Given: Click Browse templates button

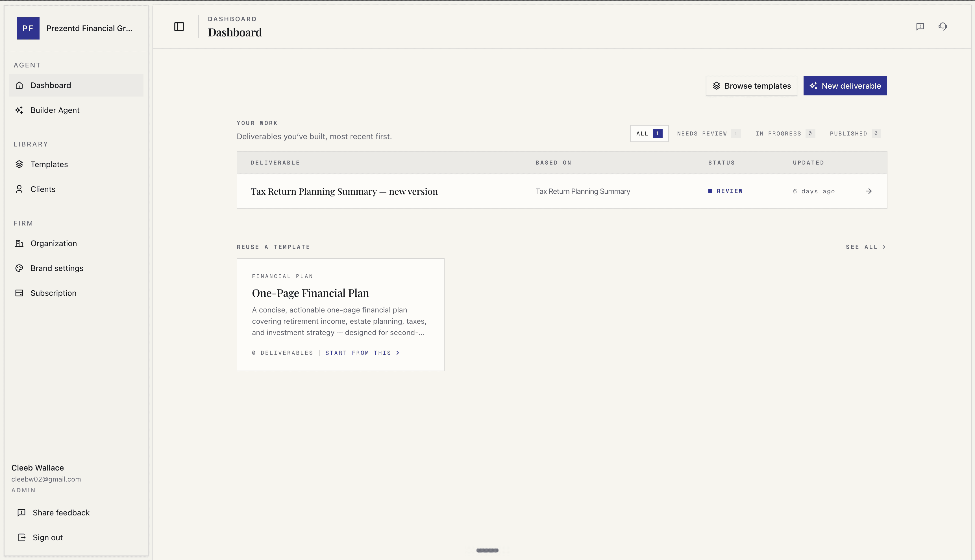Looking at the screenshot, I should click(x=751, y=86).
